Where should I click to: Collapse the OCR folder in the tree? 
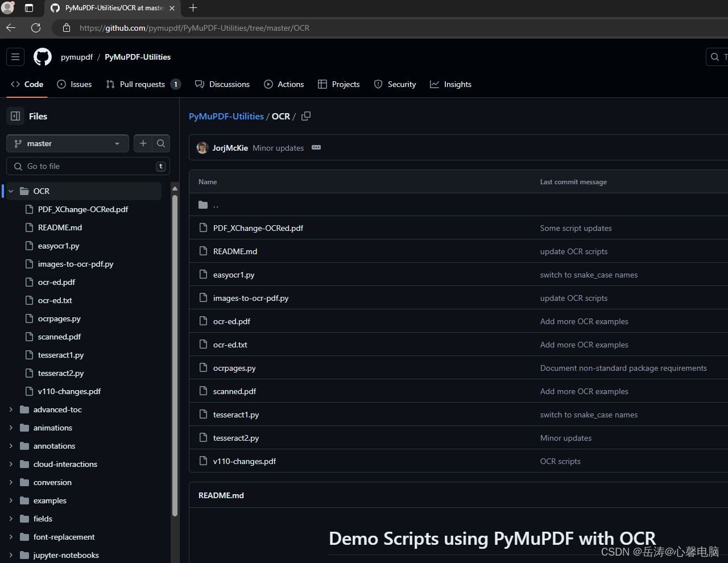point(10,191)
